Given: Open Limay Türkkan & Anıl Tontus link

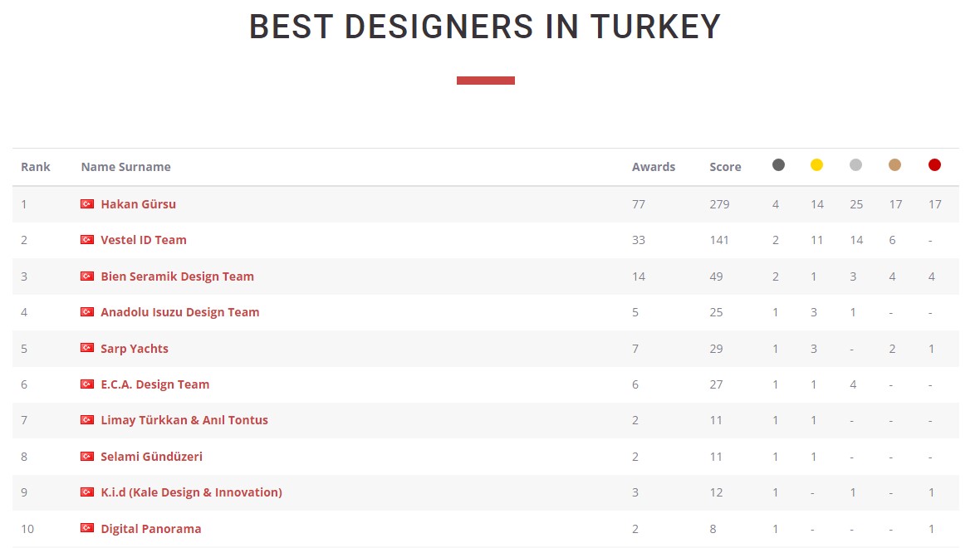Looking at the screenshot, I should (x=184, y=420).
